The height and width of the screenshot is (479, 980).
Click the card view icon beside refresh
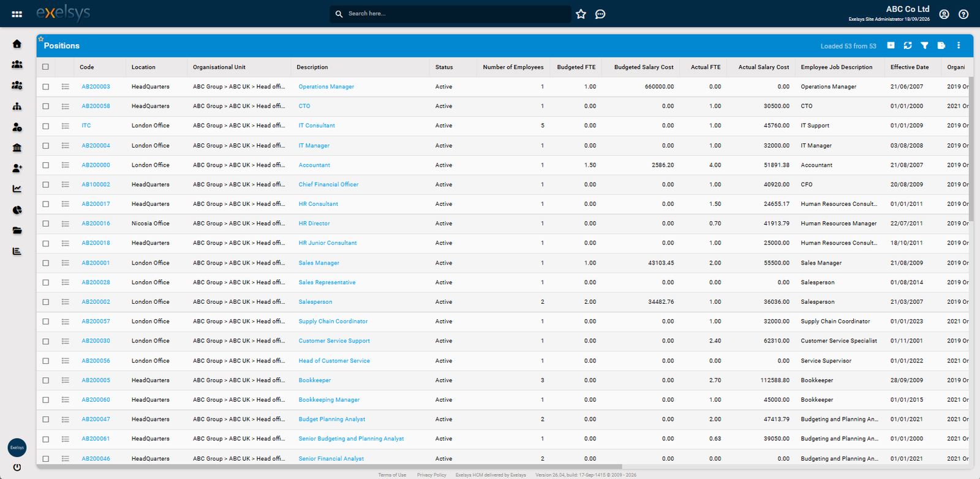pyautogui.click(x=891, y=45)
